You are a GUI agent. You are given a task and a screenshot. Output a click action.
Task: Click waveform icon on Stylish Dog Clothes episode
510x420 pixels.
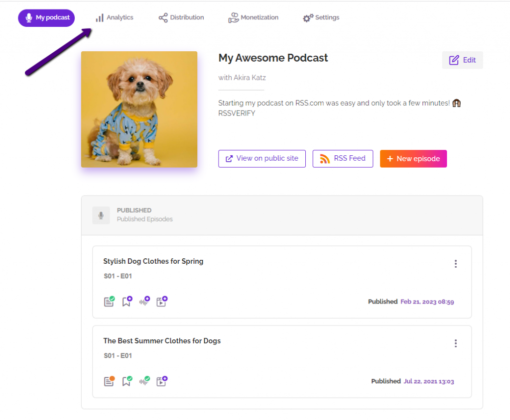(x=144, y=302)
